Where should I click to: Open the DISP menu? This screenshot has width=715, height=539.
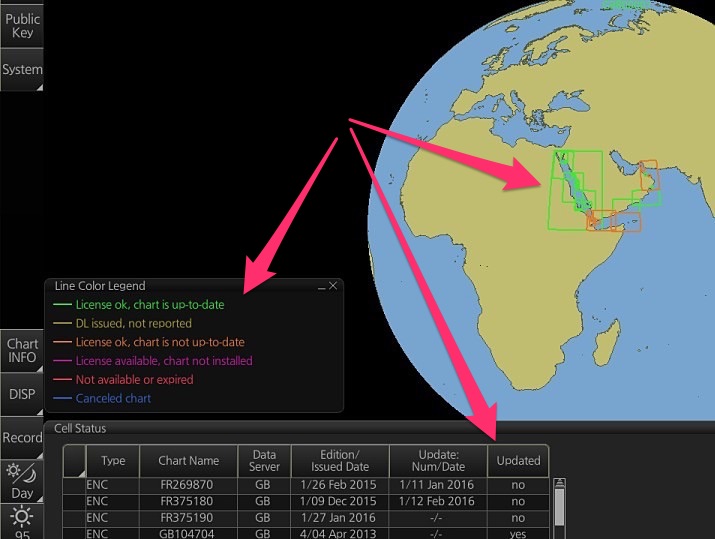click(x=22, y=394)
